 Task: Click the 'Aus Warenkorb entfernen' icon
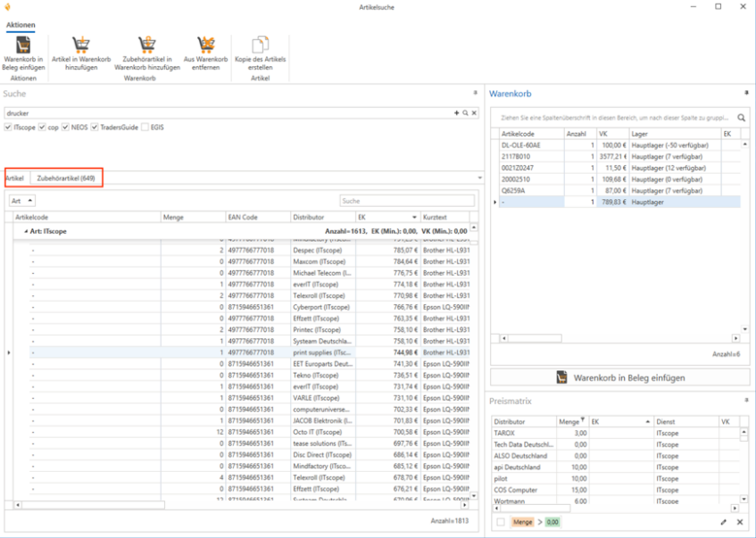pos(206,46)
